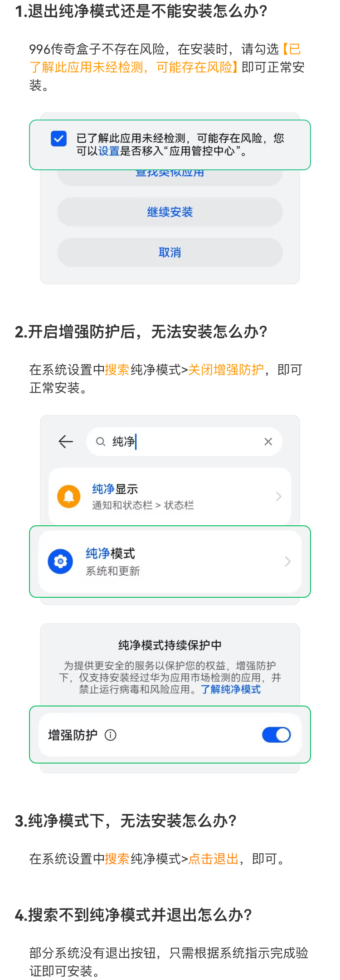This screenshot has height=980, width=340.
Task: Click the partially hidden 查找类似应用 button
Action: click(x=170, y=175)
